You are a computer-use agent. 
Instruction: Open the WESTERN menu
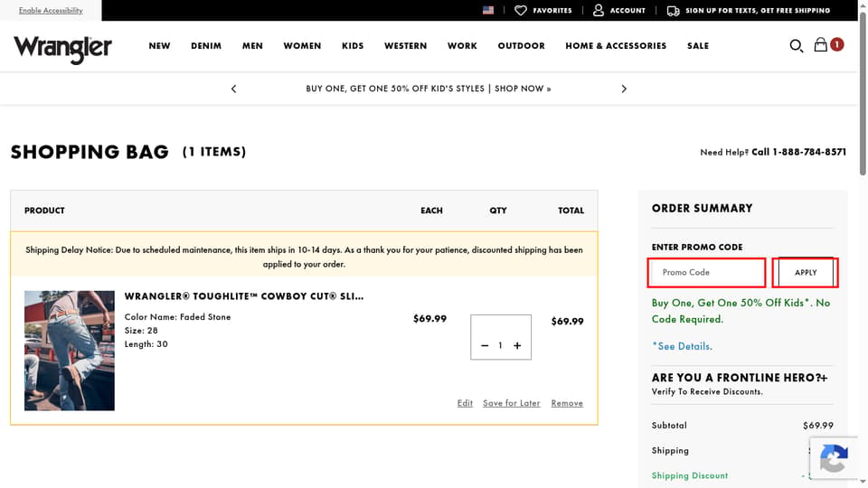[x=406, y=46]
